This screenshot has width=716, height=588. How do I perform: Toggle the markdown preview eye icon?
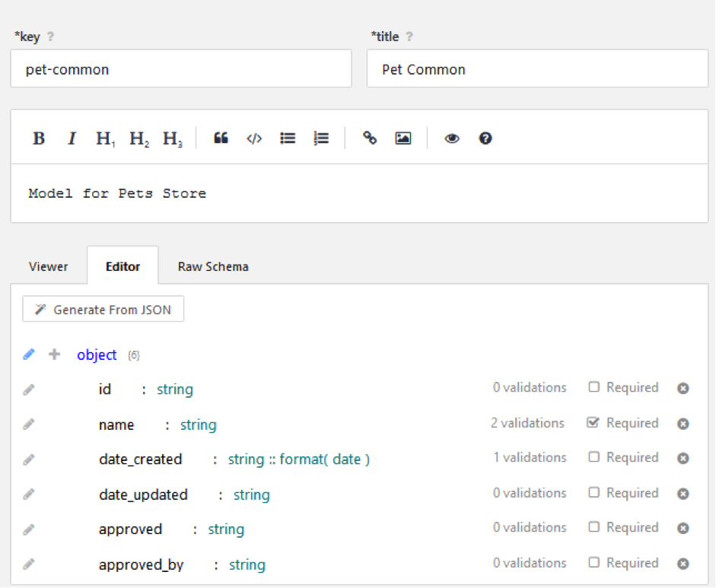(x=452, y=138)
